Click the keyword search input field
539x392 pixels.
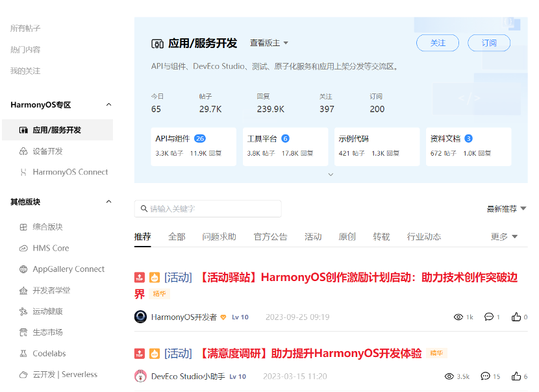coord(211,209)
